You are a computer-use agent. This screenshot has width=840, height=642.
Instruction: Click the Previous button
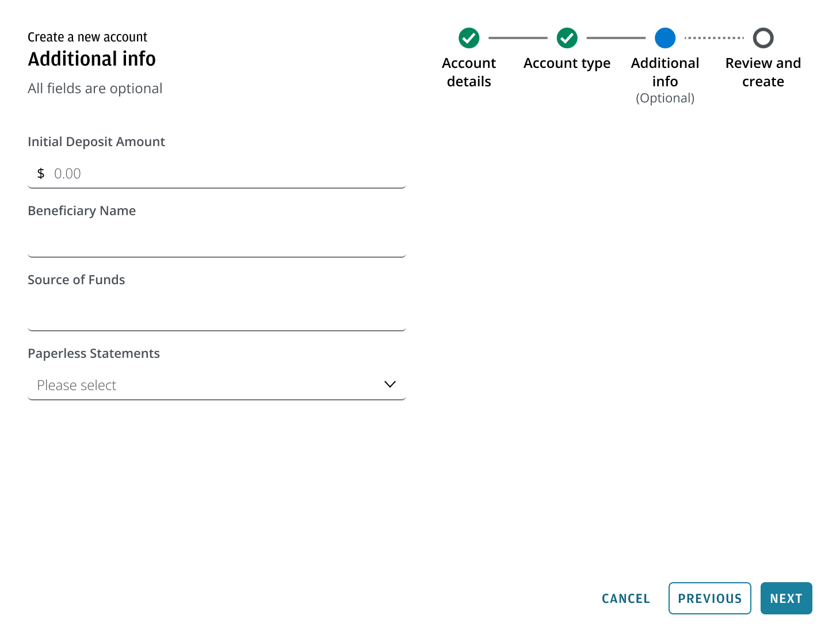pos(709,598)
